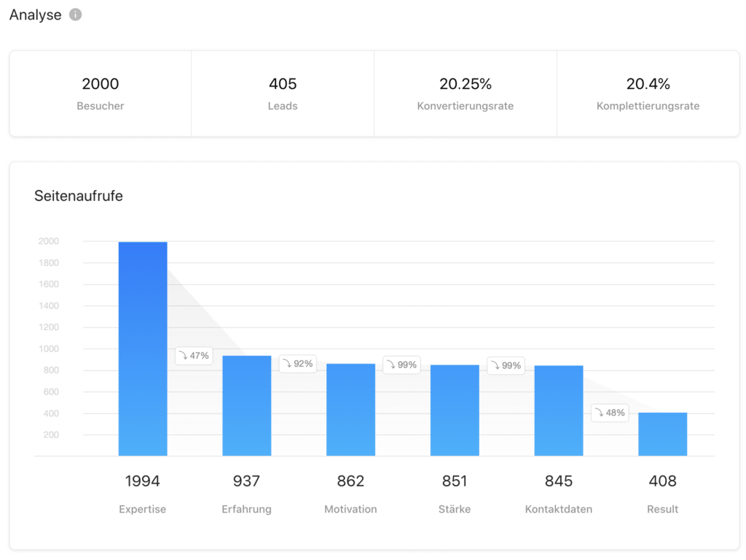Click the 408 value under the chart
The width and height of the screenshot is (746, 560).
click(663, 481)
